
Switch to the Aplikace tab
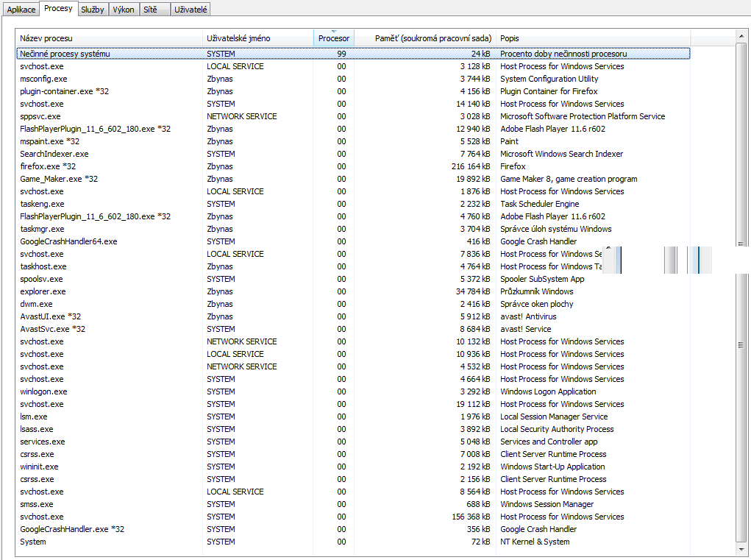[x=21, y=10]
